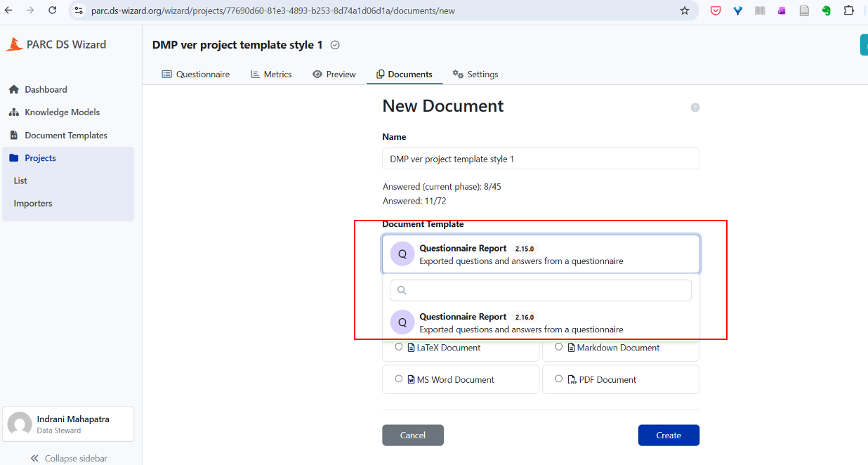This screenshot has width=868, height=465.
Task: Open the Settings tab
Action: pos(475,74)
